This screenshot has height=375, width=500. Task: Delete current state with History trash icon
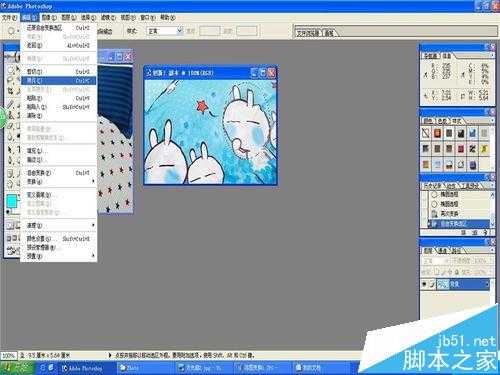(485, 233)
